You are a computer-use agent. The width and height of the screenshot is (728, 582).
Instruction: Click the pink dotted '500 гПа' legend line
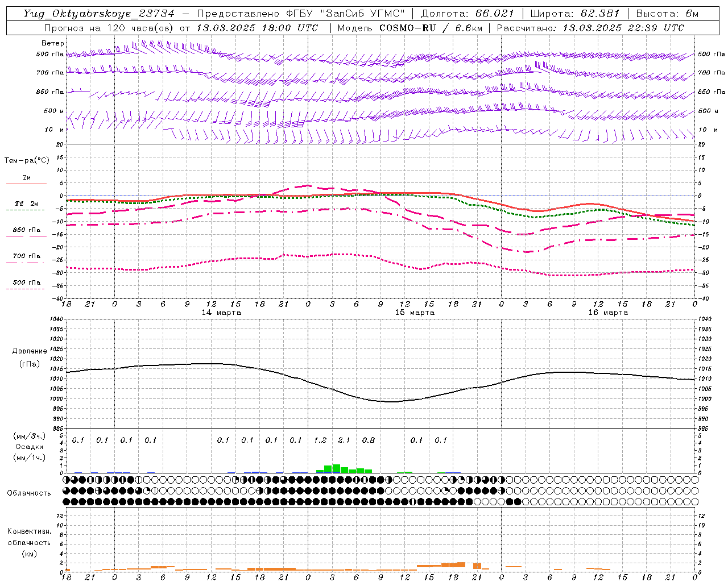tap(26, 289)
